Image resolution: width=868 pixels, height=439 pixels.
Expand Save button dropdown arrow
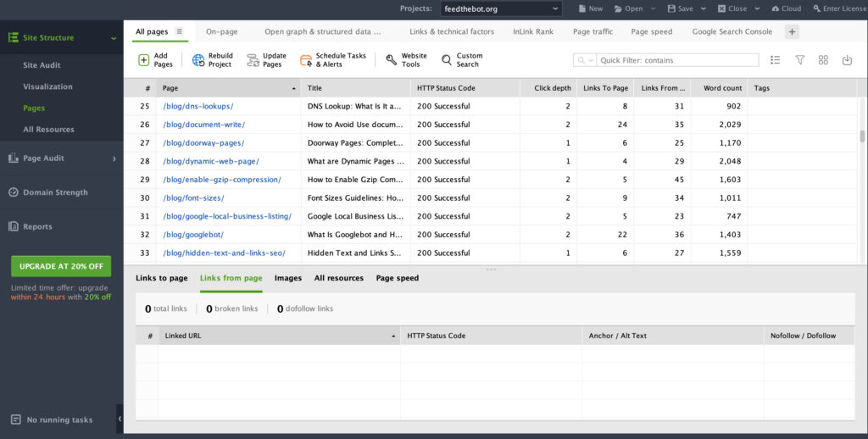(x=704, y=8)
